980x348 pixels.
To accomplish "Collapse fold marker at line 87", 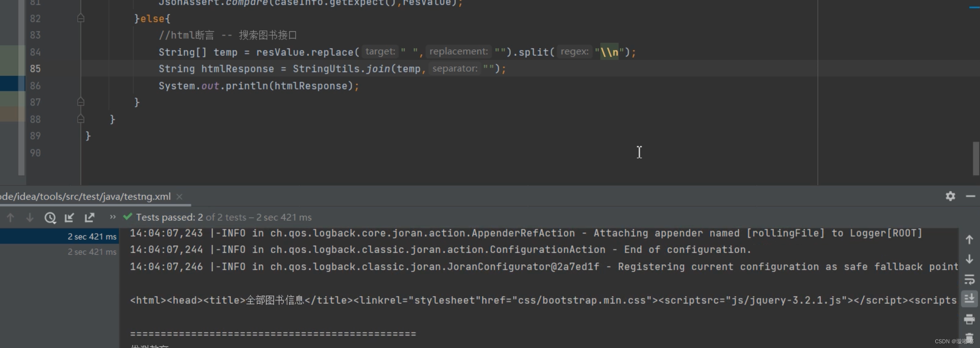I will tap(81, 102).
